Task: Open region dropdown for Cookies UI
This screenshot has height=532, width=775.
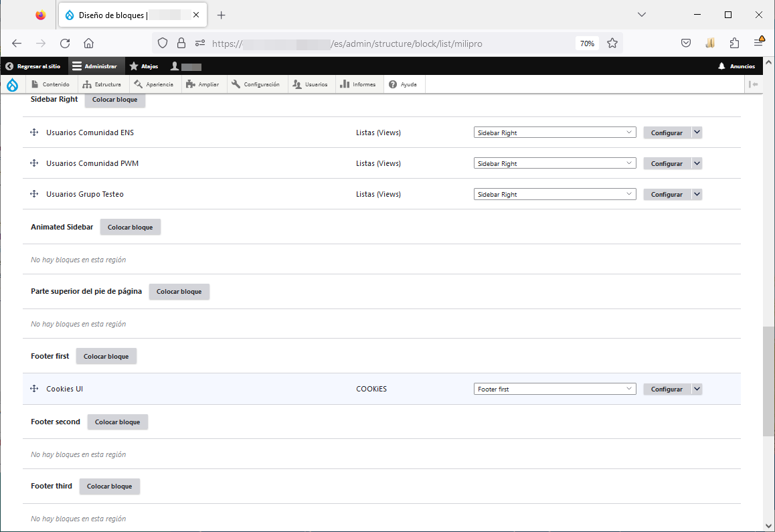Action: (x=554, y=389)
